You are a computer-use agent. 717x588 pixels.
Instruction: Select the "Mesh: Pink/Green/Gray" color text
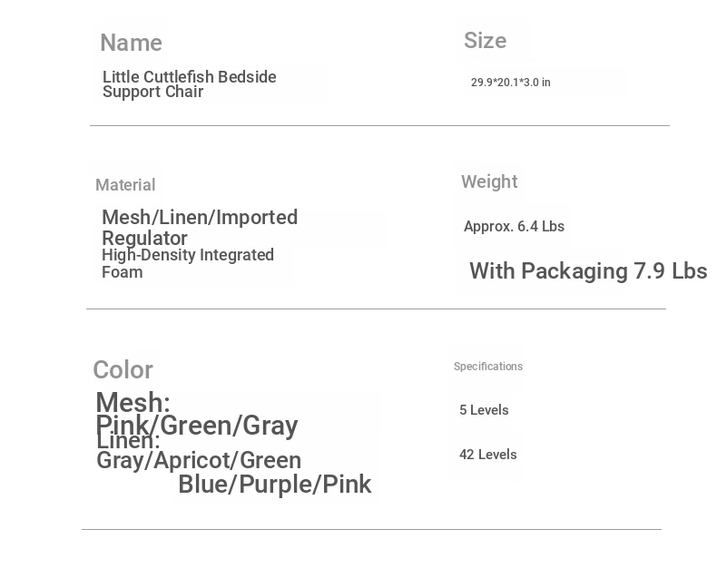point(196,414)
